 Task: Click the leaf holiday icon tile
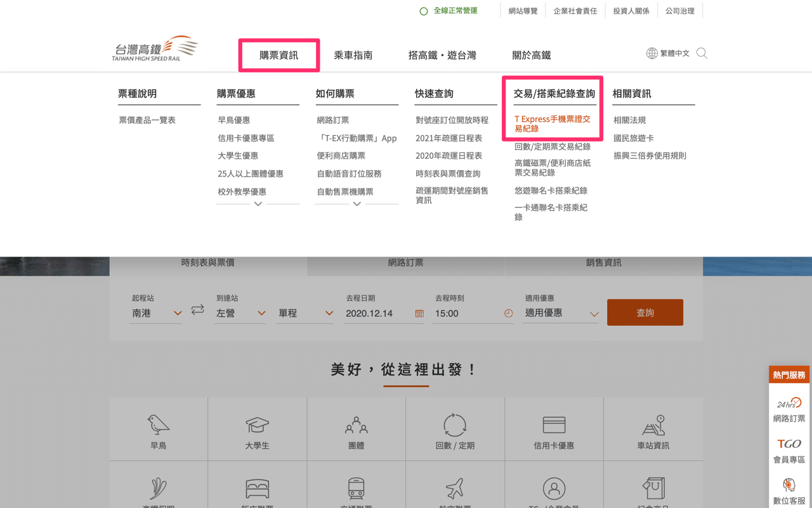coord(158,489)
